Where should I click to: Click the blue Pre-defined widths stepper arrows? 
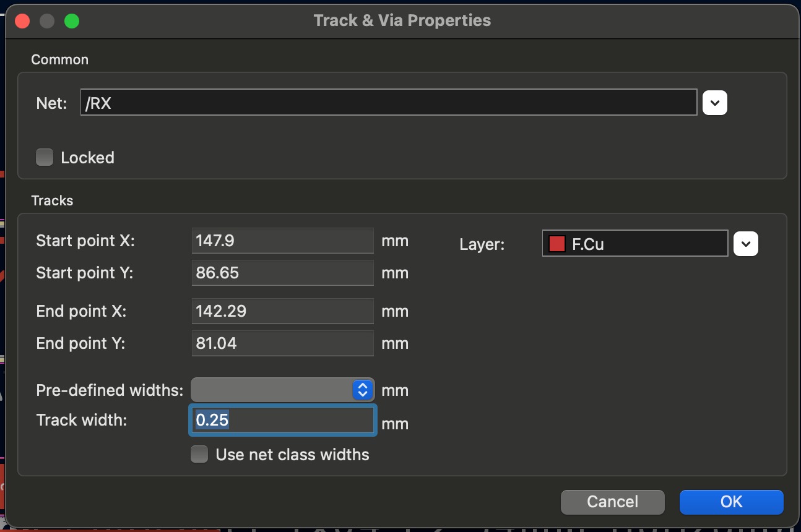(362, 390)
